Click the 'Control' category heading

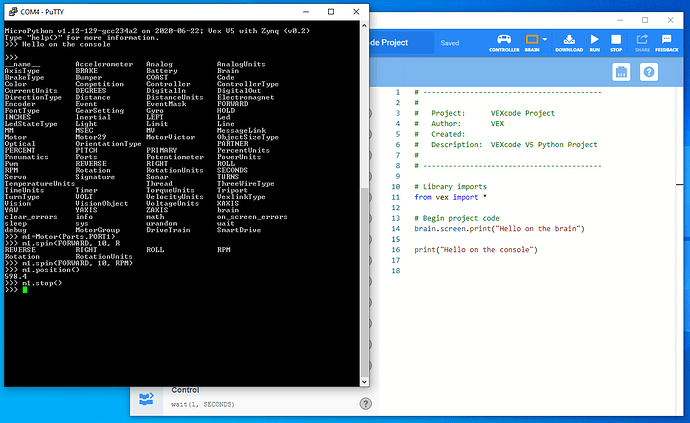tap(185, 390)
